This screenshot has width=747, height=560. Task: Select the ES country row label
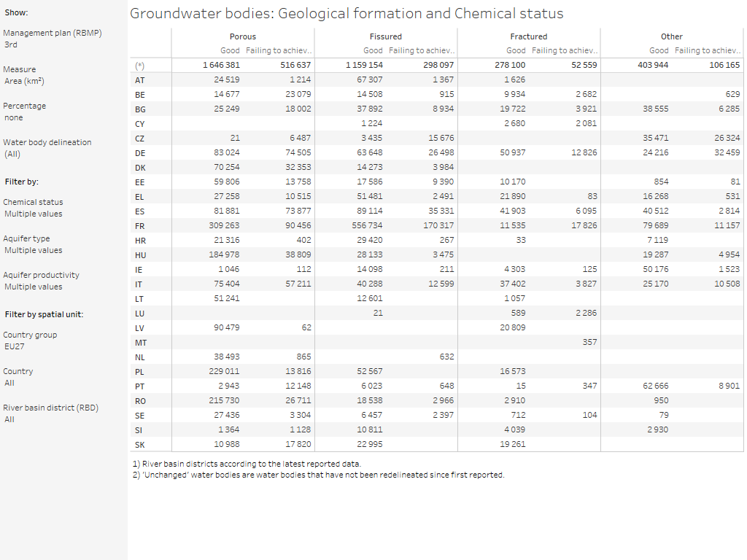click(x=139, y=212)
